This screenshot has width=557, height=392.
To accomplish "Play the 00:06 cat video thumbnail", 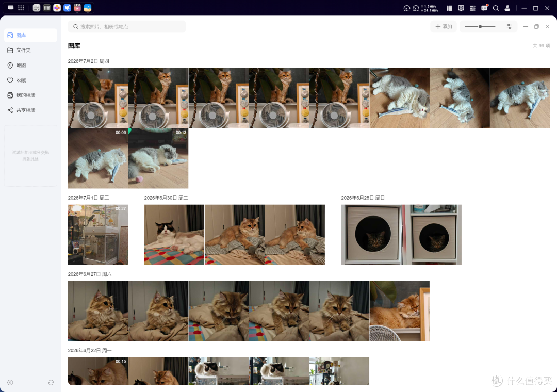I will 98,158.
